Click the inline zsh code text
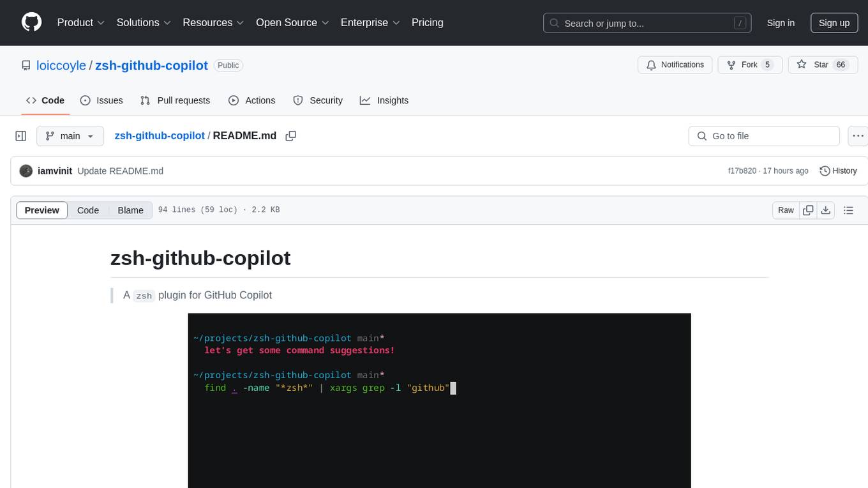This screenshot has width=868, height=488. pyautogui.click(x=144, y=296)
